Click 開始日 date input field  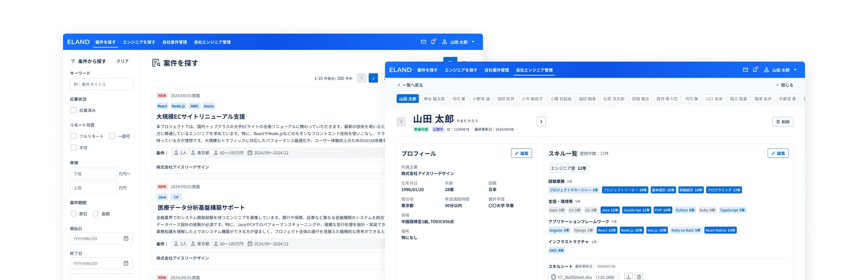[101, 238]
